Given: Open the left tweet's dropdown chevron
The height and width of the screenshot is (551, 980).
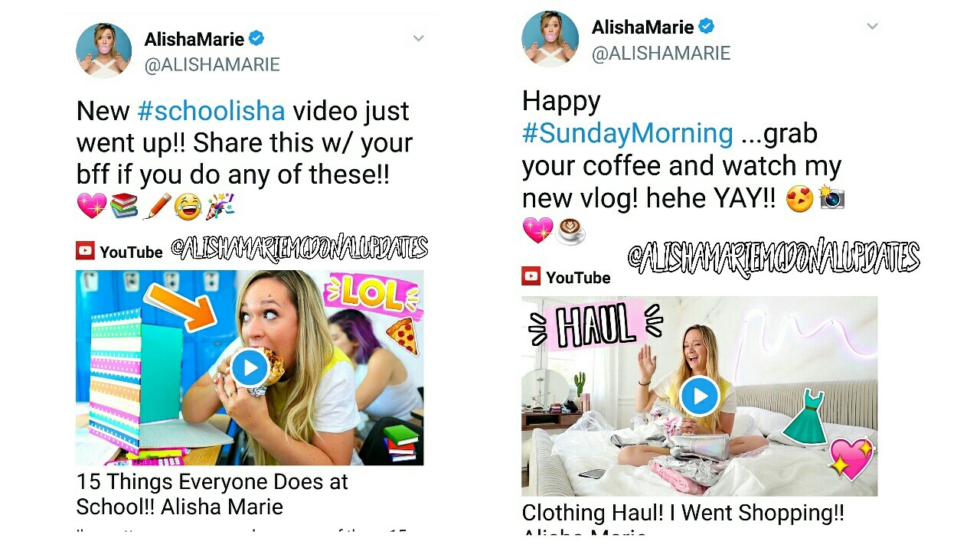Looking at the screenshot, I should coord(418,38).
